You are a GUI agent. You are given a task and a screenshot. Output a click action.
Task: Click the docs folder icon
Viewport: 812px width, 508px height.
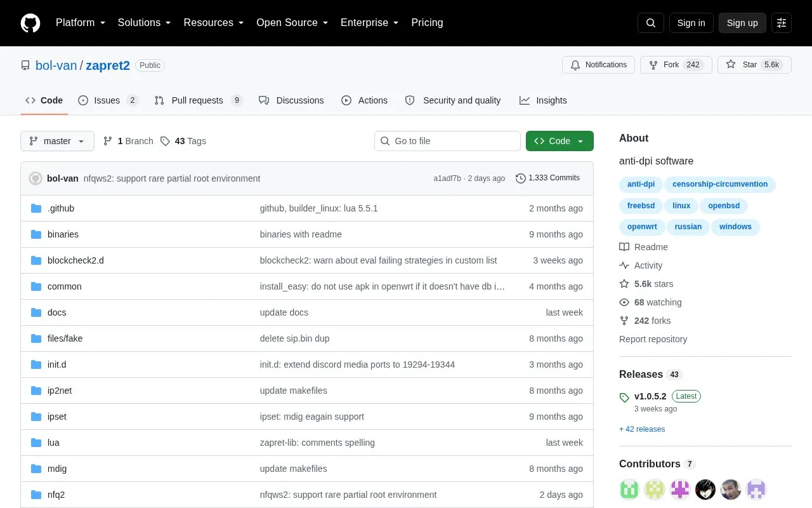pyautogui.click(x=36, y=312)
